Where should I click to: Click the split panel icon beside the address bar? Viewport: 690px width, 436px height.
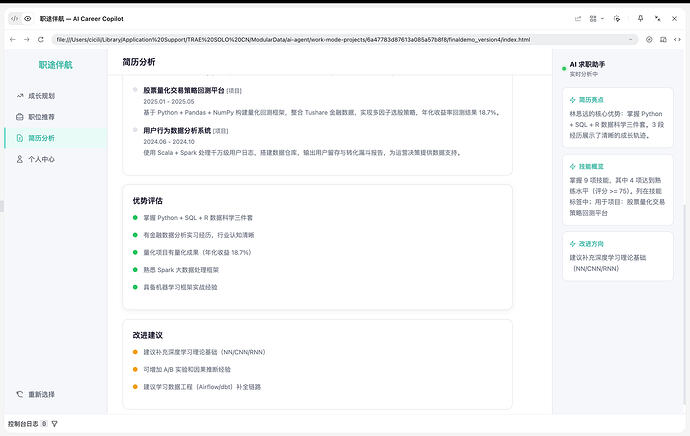[663, 40]
